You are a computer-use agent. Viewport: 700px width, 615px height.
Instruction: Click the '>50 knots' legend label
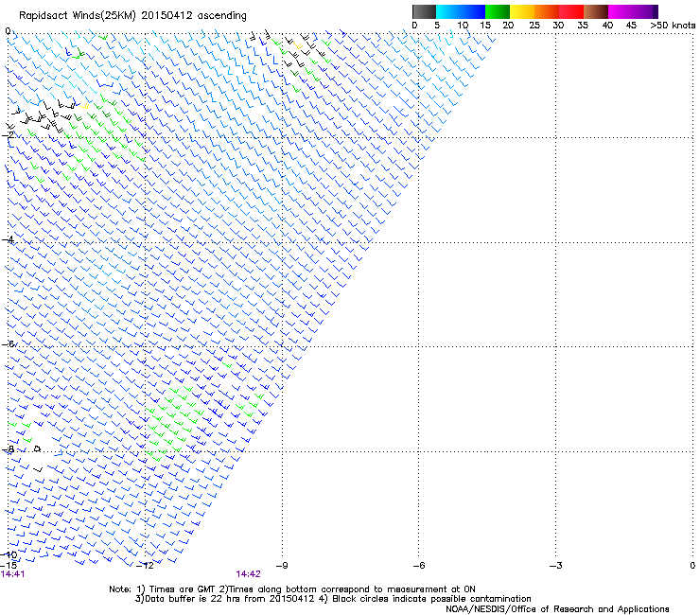tap(673, 26)
